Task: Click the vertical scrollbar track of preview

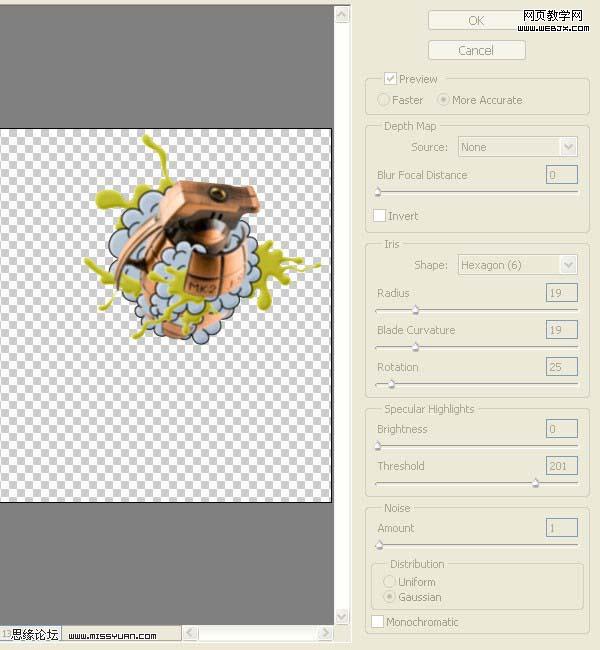Action: 342,316
